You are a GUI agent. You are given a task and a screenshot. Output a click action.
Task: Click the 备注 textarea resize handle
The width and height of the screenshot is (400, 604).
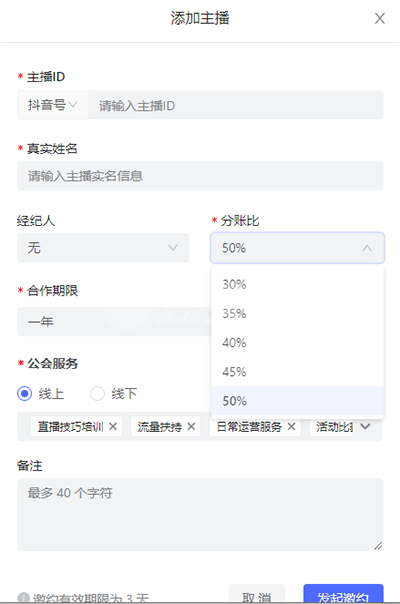[x=378, y=545]
